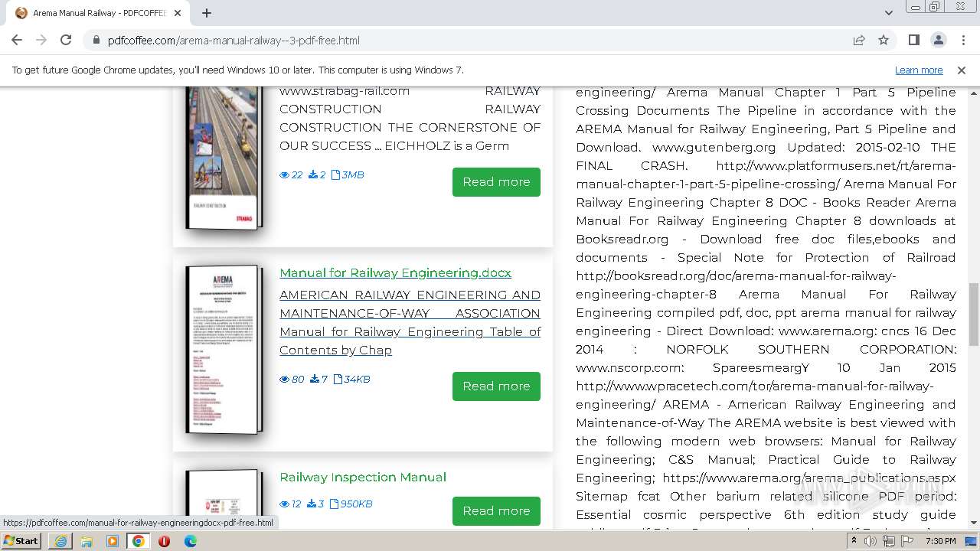980x551 pixels.
Task: Click the download icon showing 3
Action: 311,504
